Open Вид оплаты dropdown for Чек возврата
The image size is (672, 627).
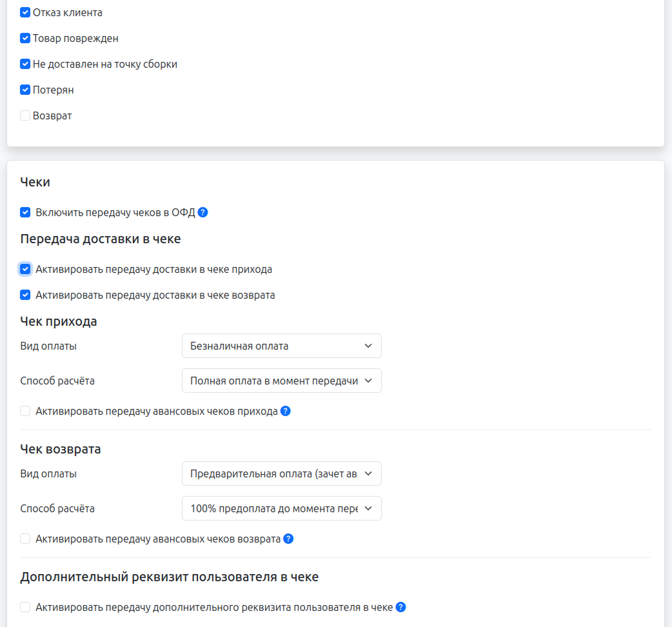click(x=281, y=473)
